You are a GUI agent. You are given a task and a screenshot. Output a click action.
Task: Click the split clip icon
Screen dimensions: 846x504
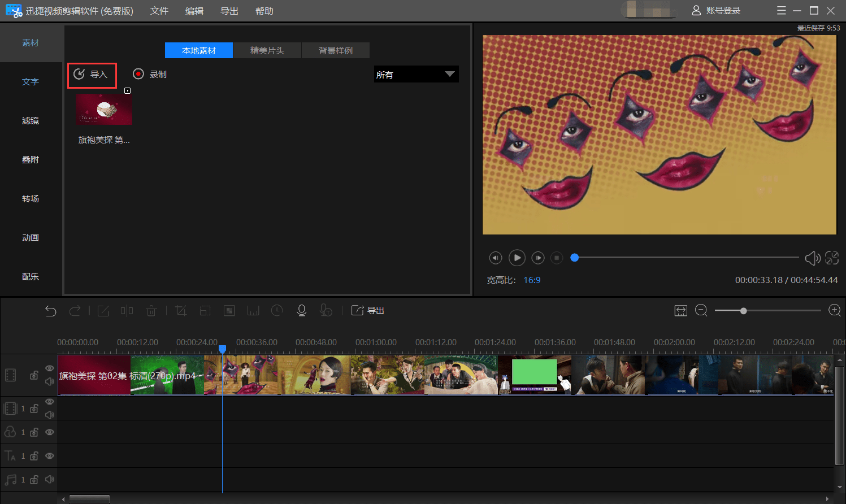(127, 311)
